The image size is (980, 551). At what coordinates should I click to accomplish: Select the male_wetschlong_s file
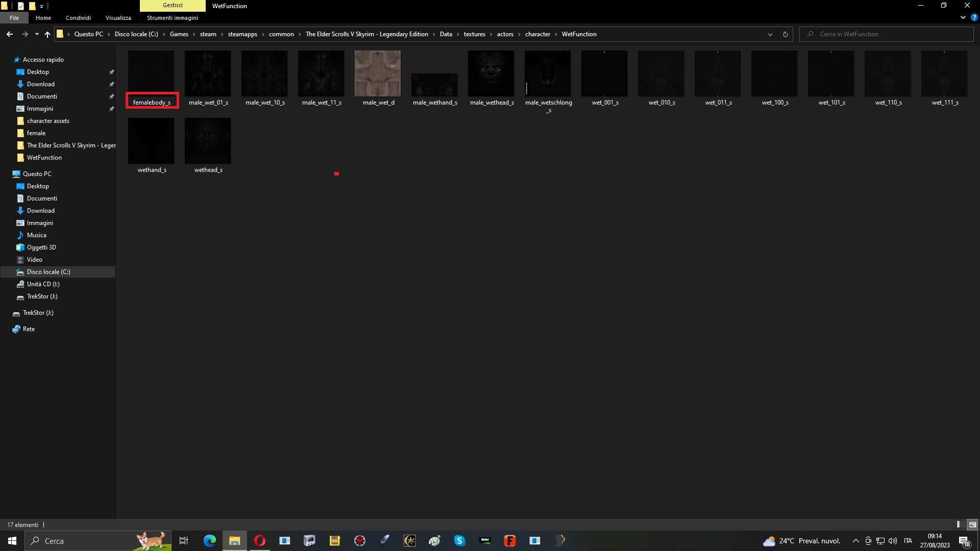coord(548,82)
